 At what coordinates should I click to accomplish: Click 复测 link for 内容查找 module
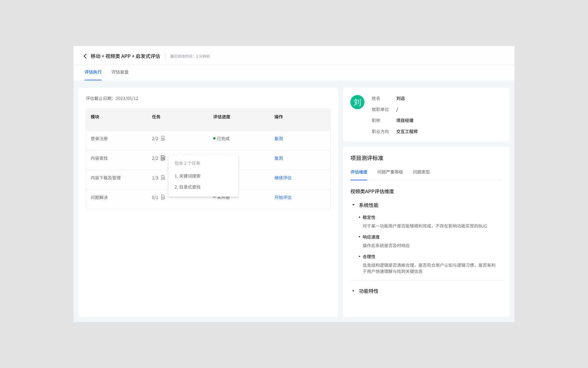point(278,158)
